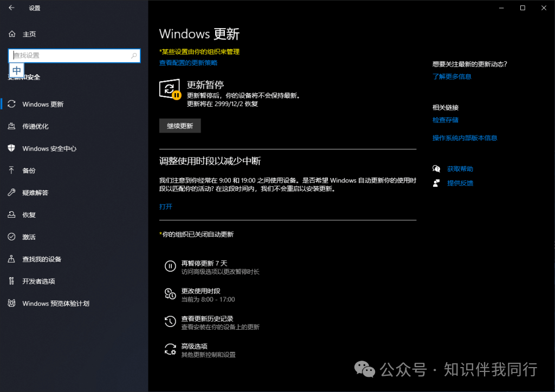Screen dimensions: 555x392
Task: Click the Windows 更新 page title
Action: tap(199, 34)
